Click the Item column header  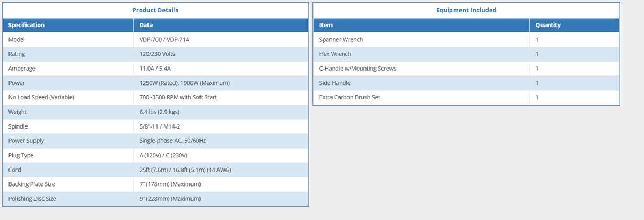click(x=326, y=25)
